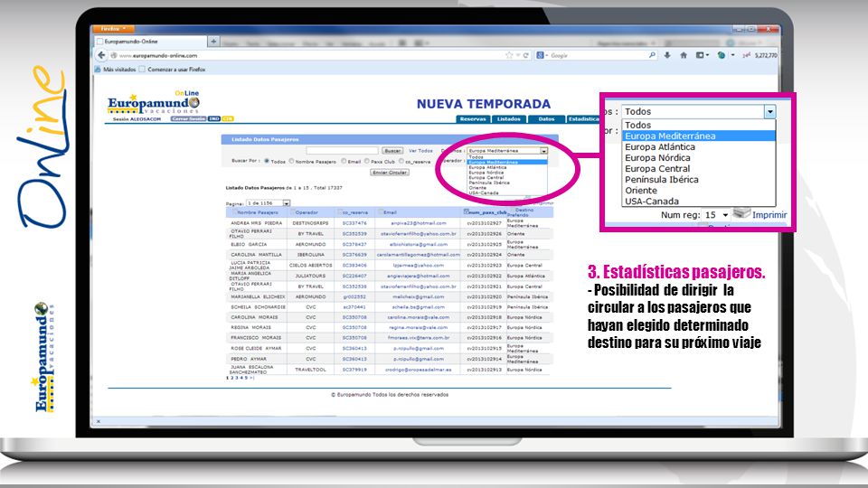Viewport: 868px width, 488px height.
Task: Click the Europamundo vacaciones logo on the page
Action: (154, 103)
